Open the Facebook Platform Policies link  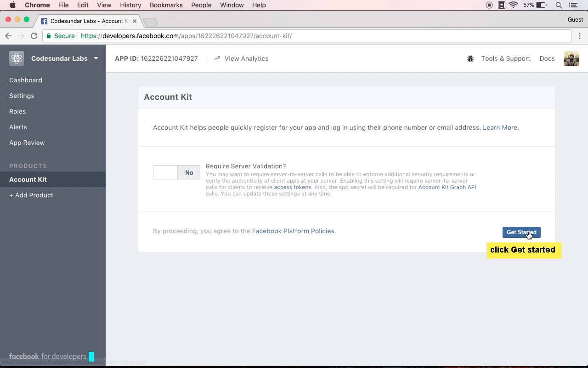click(293, 231)
